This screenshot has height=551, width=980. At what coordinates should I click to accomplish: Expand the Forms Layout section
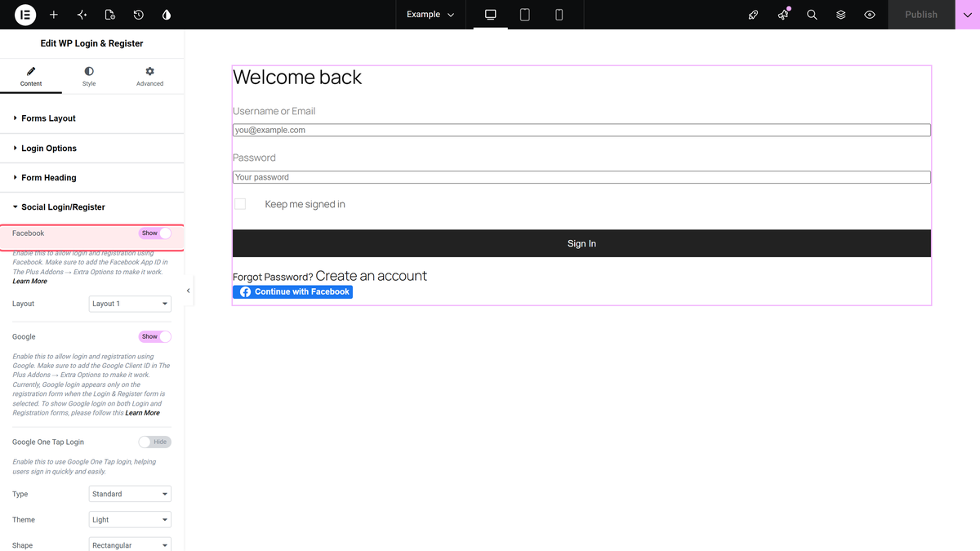(92, 118)
